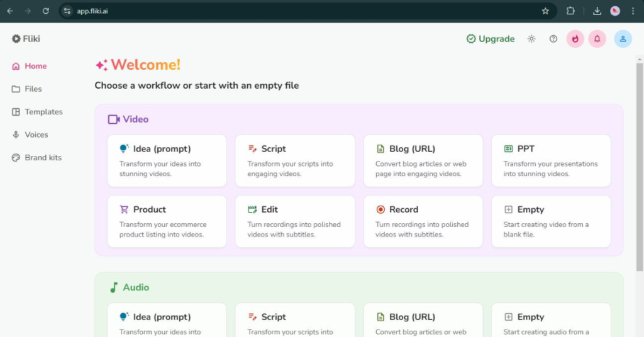Open Voices in the sidebar
This screenshot has height=337, width=644.
coord(30,135)
